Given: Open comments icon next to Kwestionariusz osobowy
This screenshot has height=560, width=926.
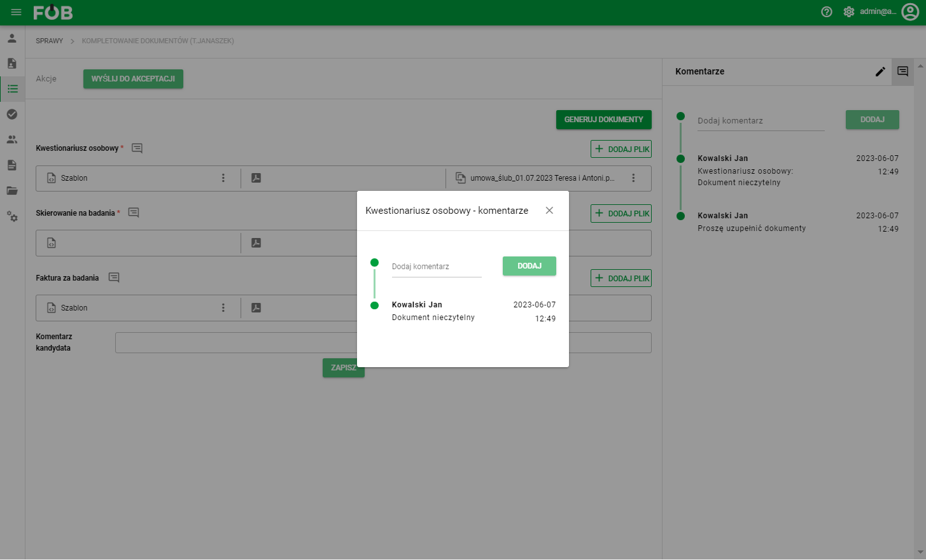Looking at the screenshot, I should 137,148.
